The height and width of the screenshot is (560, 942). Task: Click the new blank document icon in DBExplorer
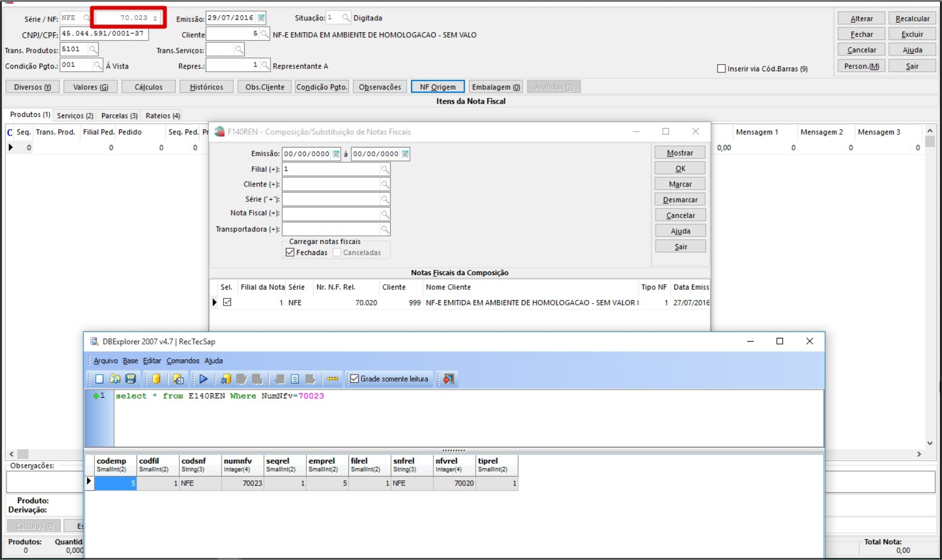[x=99, y=379]
